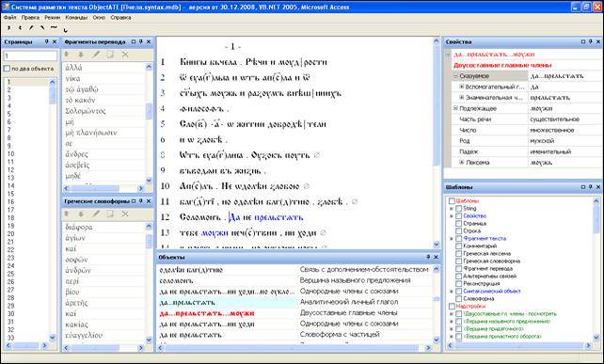Edit translation fragment with pencil icon
The image size is (604, 364).
pos(96,55)
